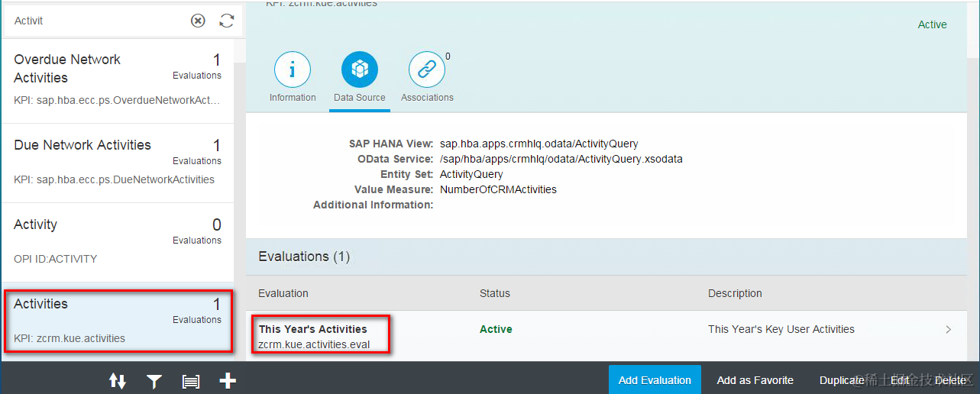Screen dimensions: 980x394
Task: Click the Delete button
Action: (950, 380)
